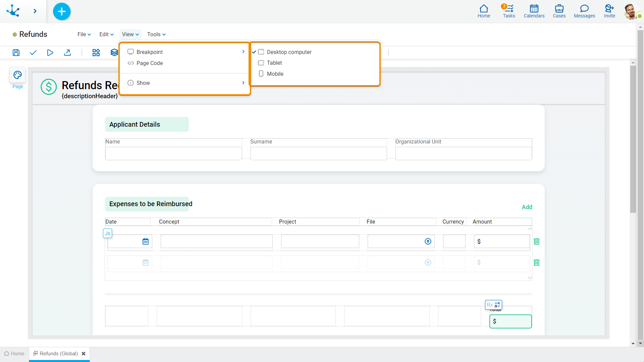Click second row file upload icon
This screenshot has width=644, height=362.
pos(428,262)
